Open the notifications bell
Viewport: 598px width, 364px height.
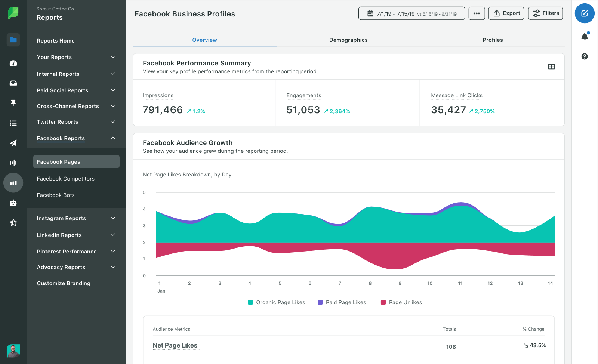(x=585, y=36)
